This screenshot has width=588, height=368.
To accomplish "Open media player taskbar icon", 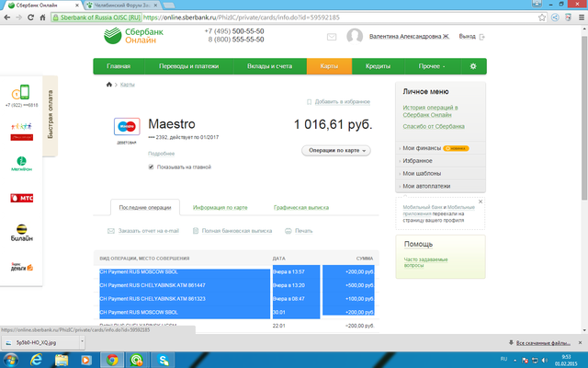I will point(85,360).
